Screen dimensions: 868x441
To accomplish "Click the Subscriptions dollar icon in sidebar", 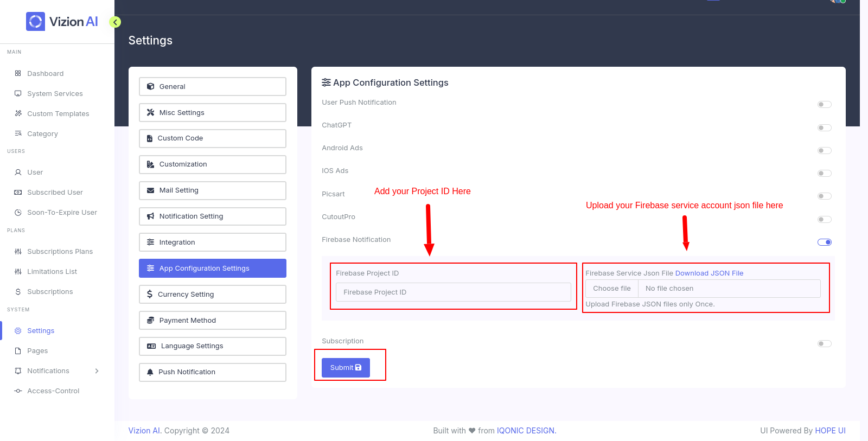I will pyautogui.click(x=18, y=292).
